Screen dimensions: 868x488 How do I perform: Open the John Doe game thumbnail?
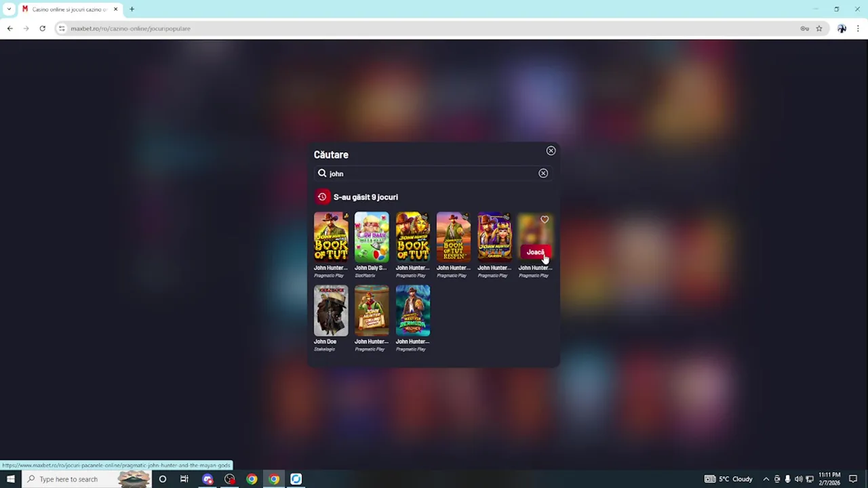(331, 310)
